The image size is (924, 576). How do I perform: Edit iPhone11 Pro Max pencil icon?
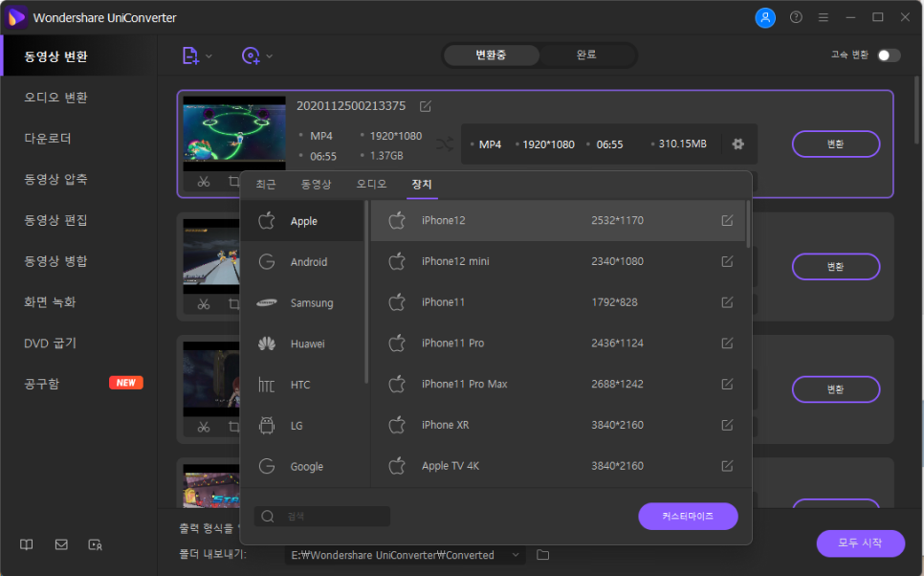tap(727, 384)
